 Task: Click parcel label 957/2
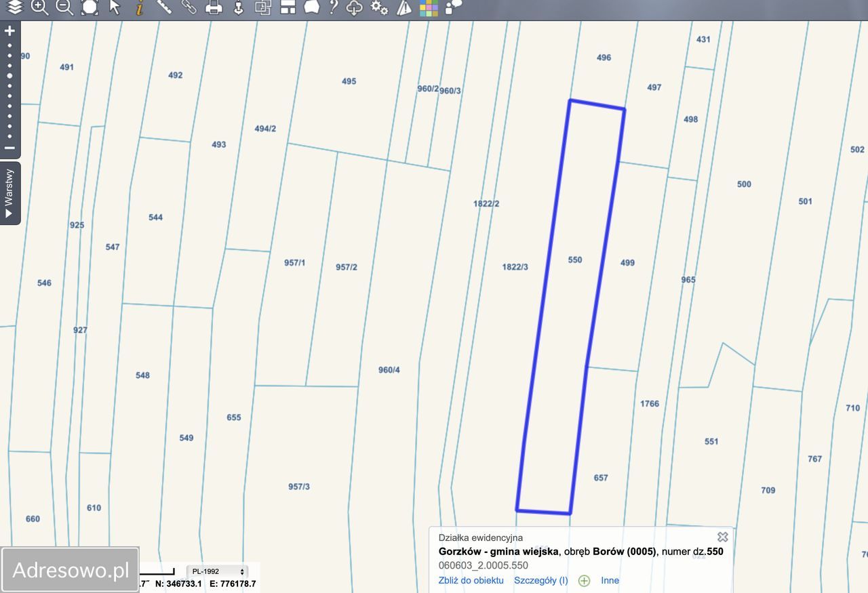click(x=347, y=267)
